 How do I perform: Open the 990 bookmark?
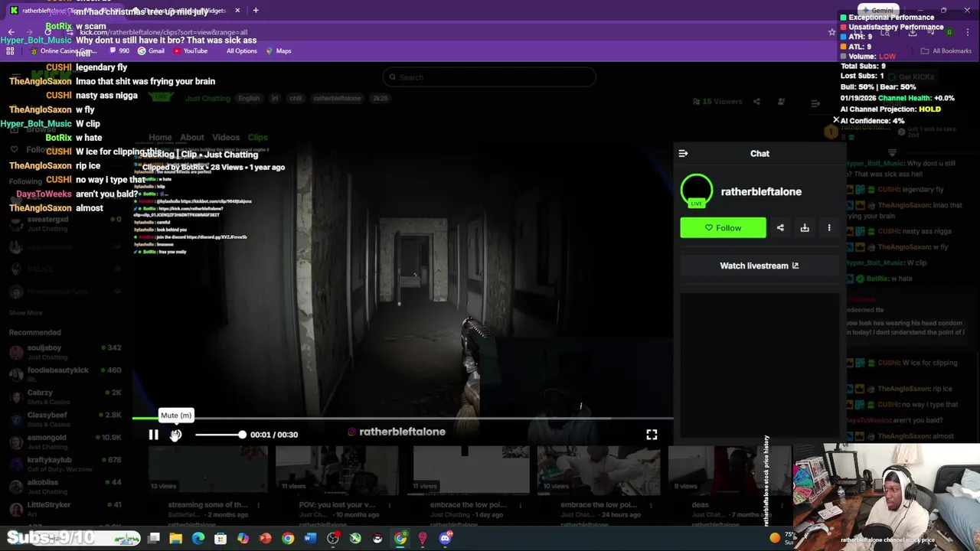tap(119, 51)
